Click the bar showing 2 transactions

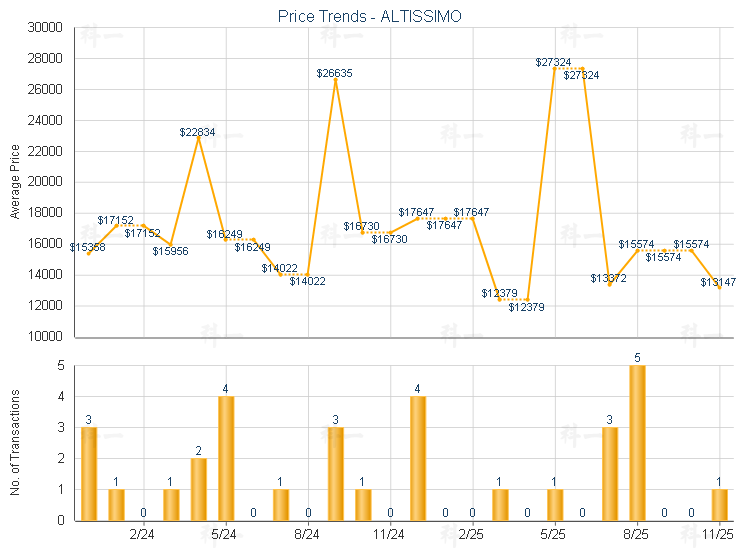199,489
